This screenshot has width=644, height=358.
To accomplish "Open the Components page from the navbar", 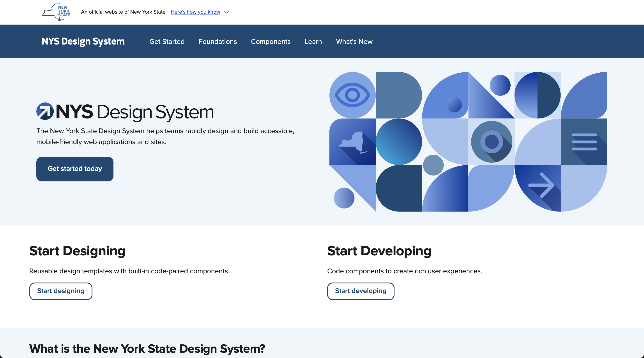I will pyautogui.click(x=271, y=41).
